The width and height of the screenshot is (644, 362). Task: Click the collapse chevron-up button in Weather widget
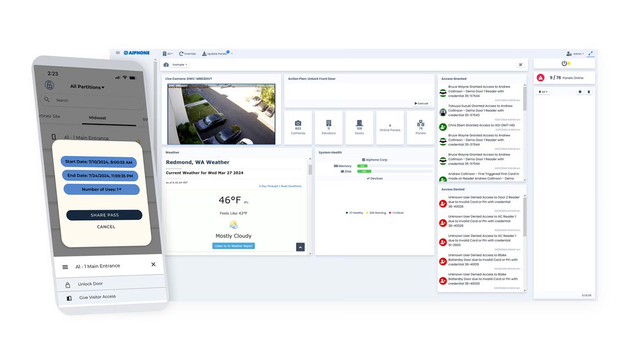[x=300, y=247]
